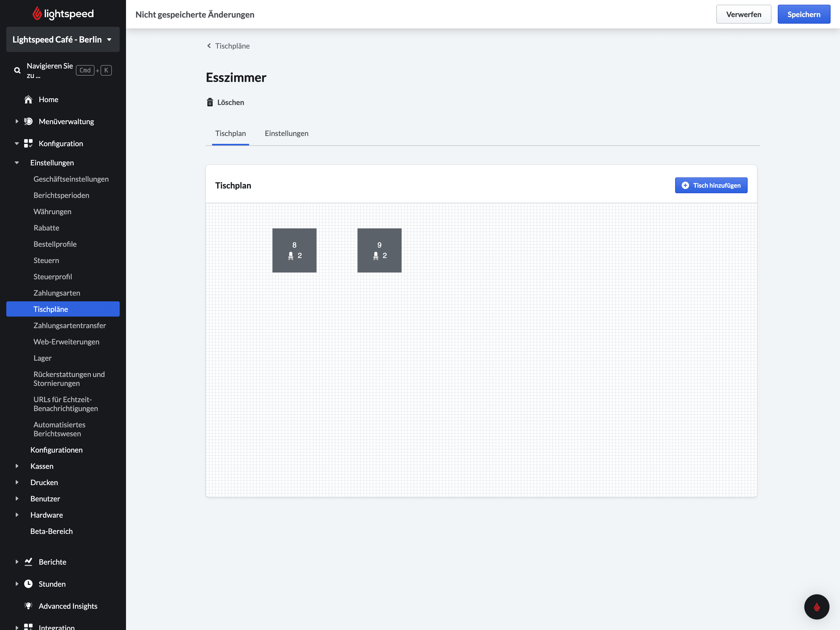The image size is (840, 630).
Task: Open Rabatte in the sidebar
Action: [46, 228]
